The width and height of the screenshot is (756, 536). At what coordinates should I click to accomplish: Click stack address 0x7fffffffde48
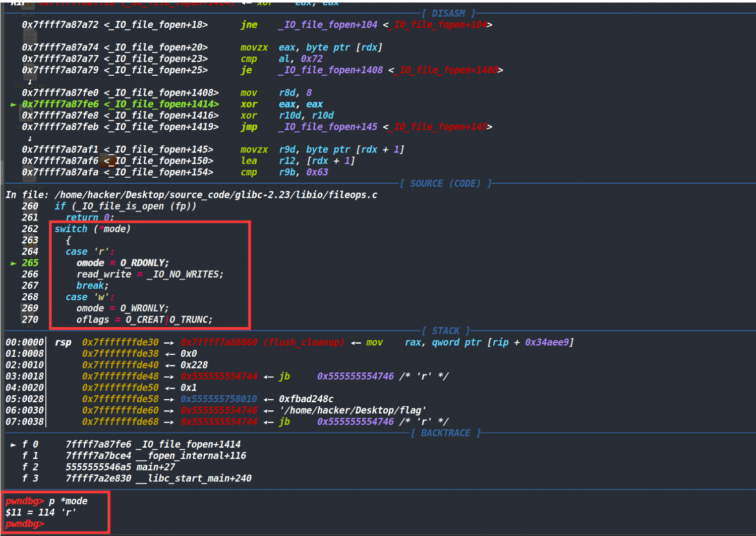coord(120,377)
